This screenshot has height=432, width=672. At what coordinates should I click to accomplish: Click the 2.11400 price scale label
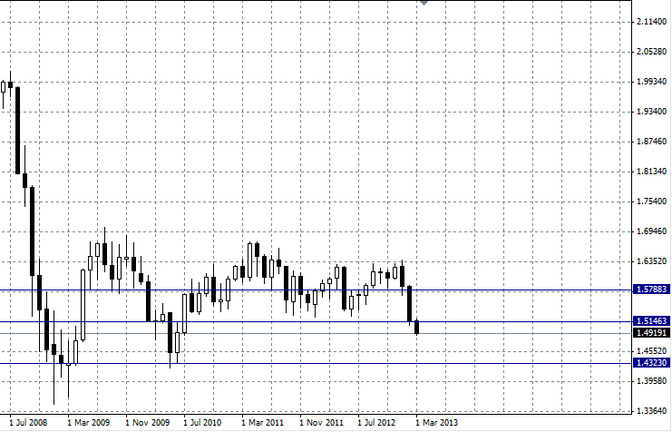(651, 21)
